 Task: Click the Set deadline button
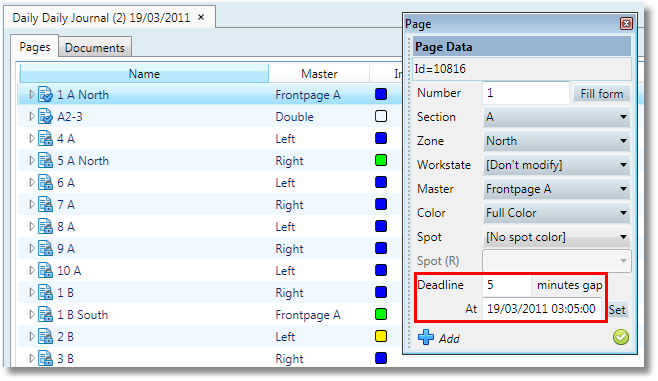(617, 310)
